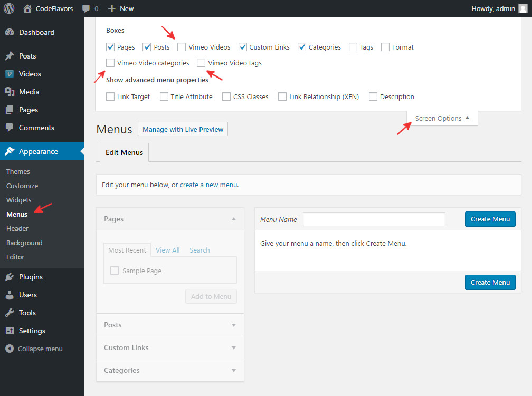Click the Appearance paintbrush icon
The height and width of the screenshot is (396, 532).
click(9, 151)
